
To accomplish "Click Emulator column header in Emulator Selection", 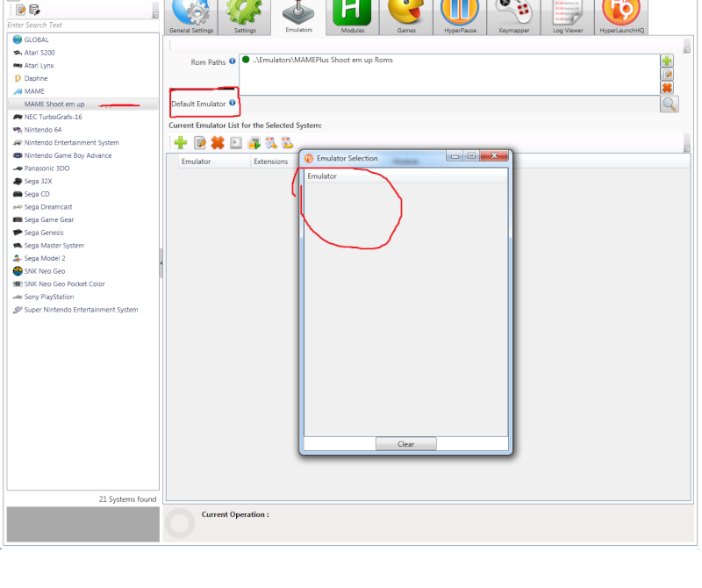I will click(x=406, y=176).
